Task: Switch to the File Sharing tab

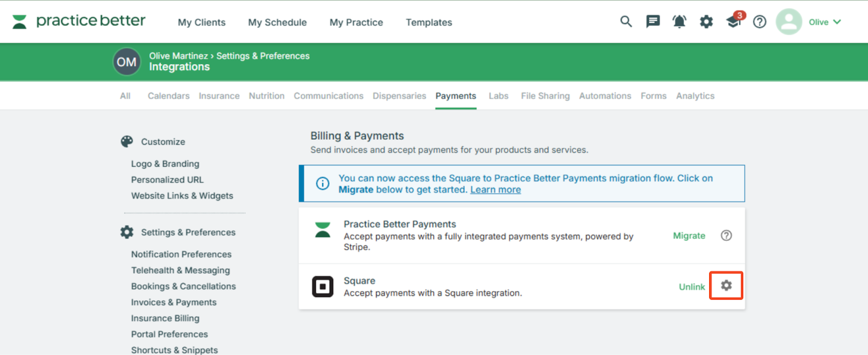Action: (545, 96)
